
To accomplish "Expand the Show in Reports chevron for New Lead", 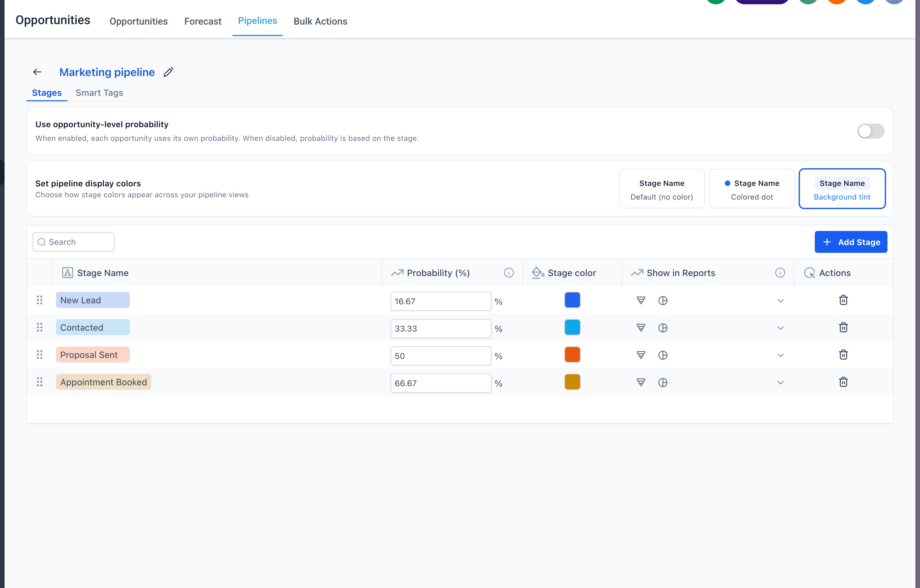I will tap(781, 301).
